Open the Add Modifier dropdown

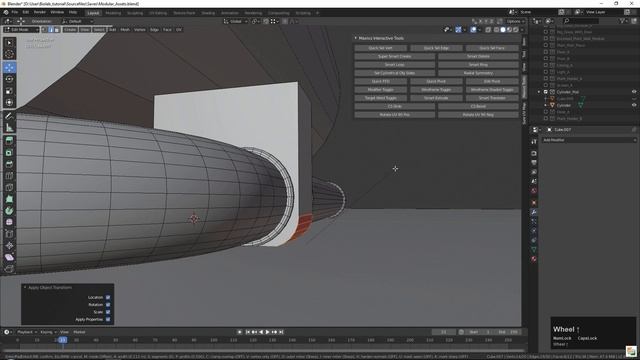tap(589, 140)
